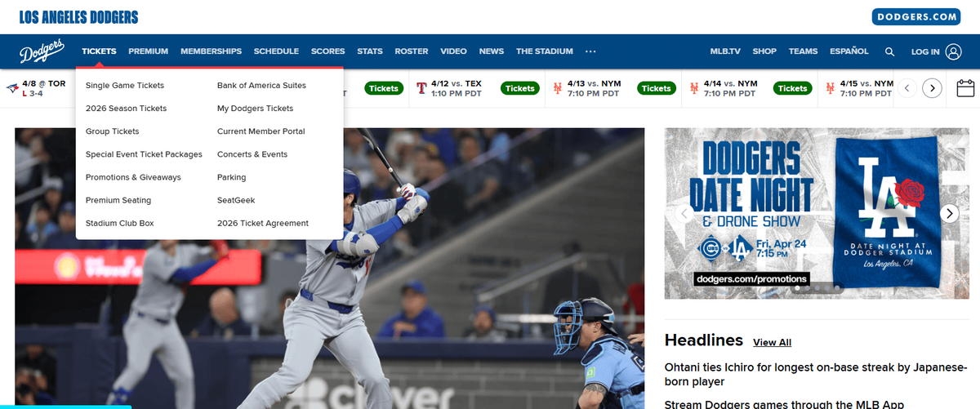Viewport: 980px width, 409px height.
Task: Open the TICKETS menu
Action: pyautogui.click(x=99, y=51)
